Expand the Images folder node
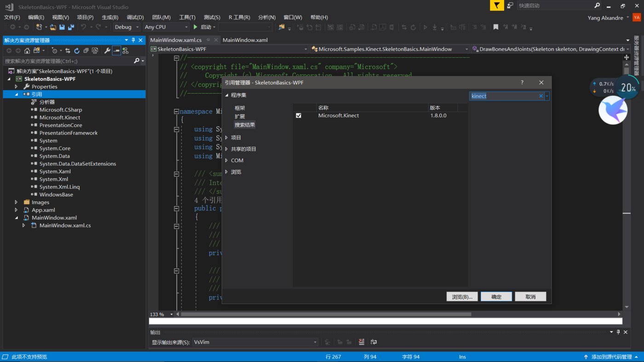The image size is (644, 362). pos(17,202)
